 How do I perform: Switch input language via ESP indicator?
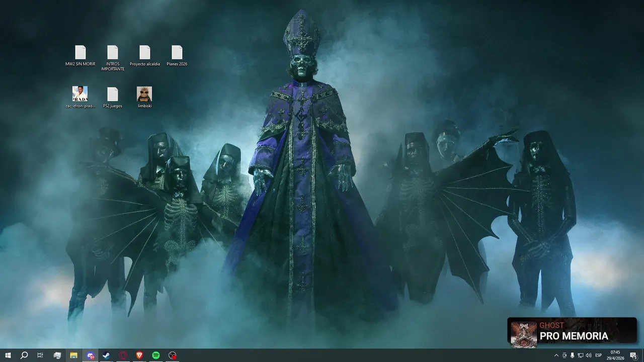(599, 355)
